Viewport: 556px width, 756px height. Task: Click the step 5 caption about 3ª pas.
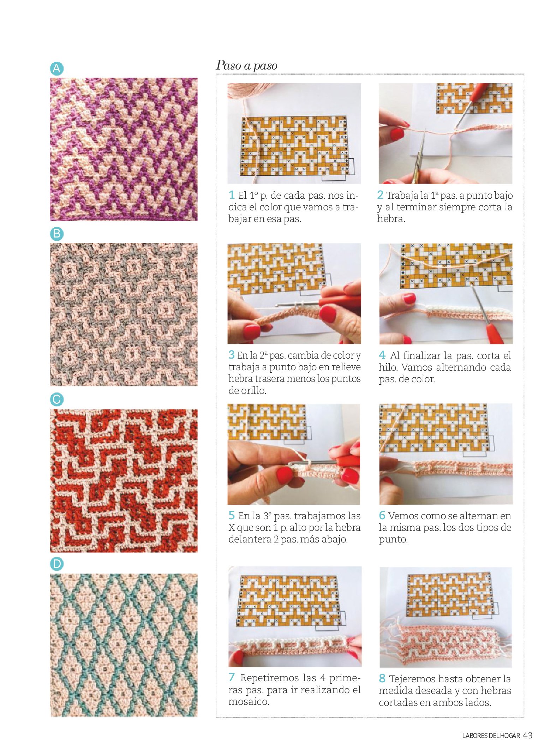pyautogui.click(x=294, y=527)
